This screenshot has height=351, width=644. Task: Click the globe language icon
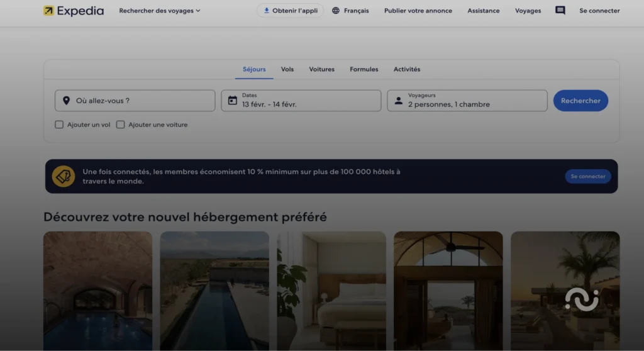pyautogui.click(x=336, y=11)
